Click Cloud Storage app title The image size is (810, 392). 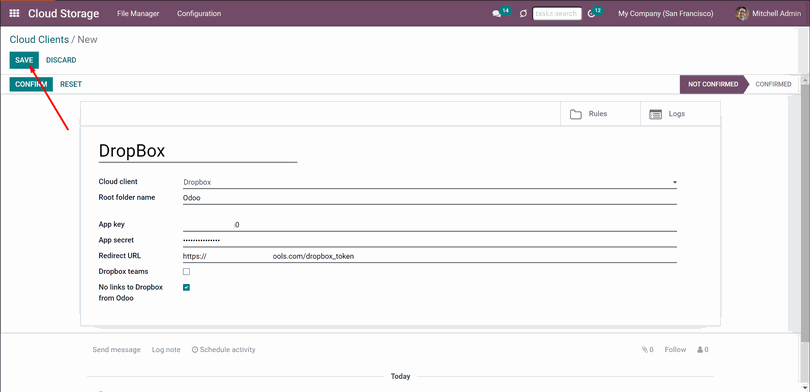(x=64, y=13)
